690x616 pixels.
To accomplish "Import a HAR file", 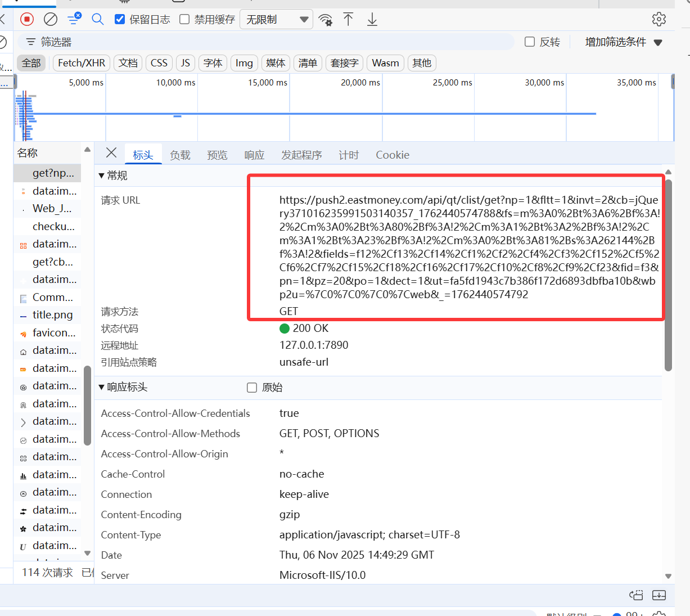I will [349, 19].
